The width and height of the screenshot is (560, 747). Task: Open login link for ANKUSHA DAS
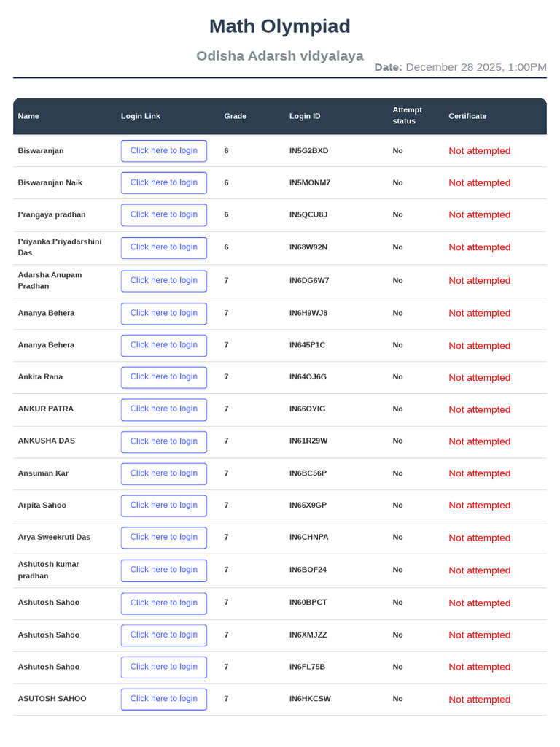point(164,441)
